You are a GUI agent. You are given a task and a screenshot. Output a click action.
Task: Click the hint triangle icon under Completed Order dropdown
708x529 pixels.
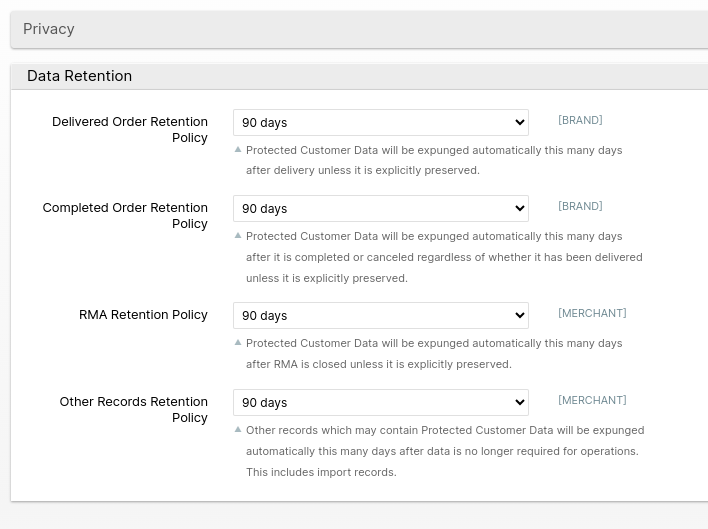coord(238,236)
